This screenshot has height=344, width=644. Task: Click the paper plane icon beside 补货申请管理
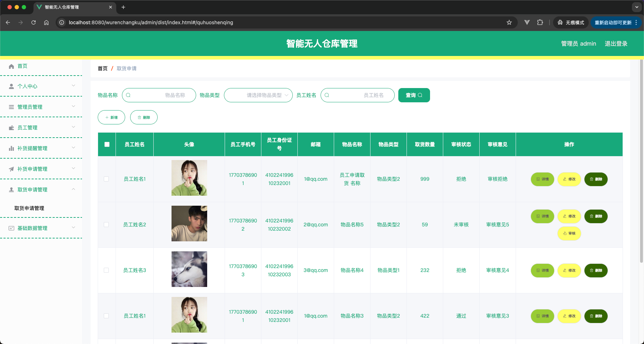[x=11, y=169]
